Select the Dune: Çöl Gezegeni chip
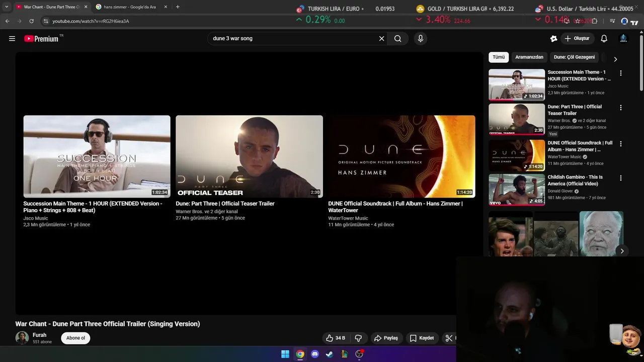The width and height of the screenshot is (644, 362). (x=574, y=57)
